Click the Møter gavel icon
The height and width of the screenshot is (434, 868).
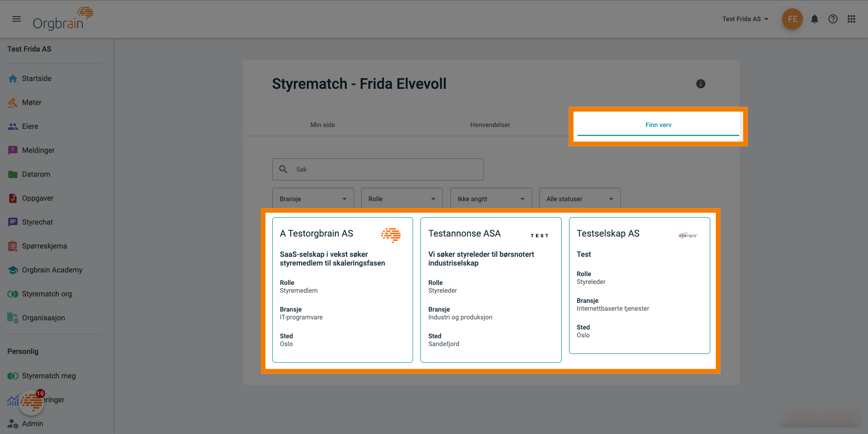pyautogui.click(x=13, y=103)
